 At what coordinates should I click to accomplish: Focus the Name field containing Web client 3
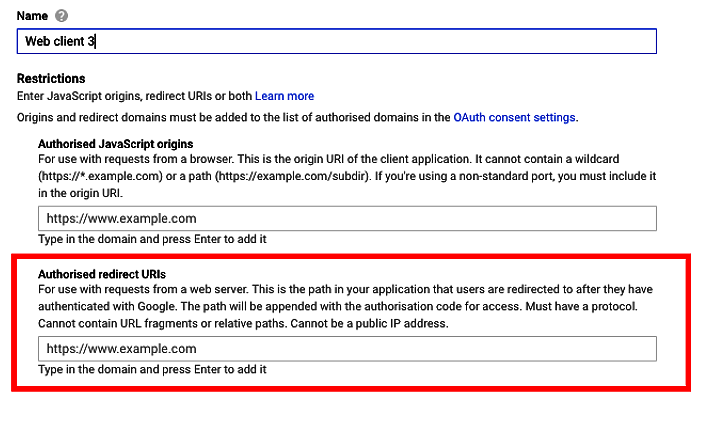337,41
